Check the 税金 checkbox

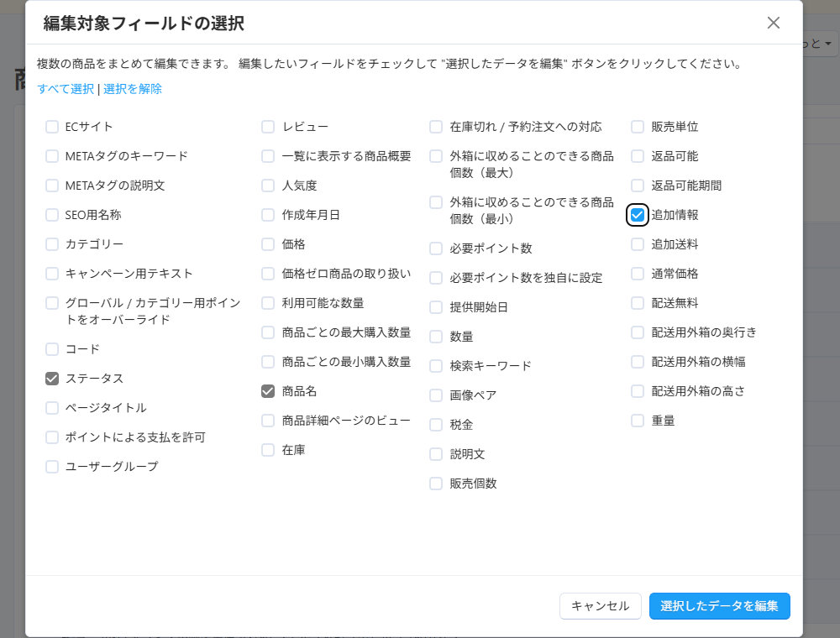[x=435, y=425]
